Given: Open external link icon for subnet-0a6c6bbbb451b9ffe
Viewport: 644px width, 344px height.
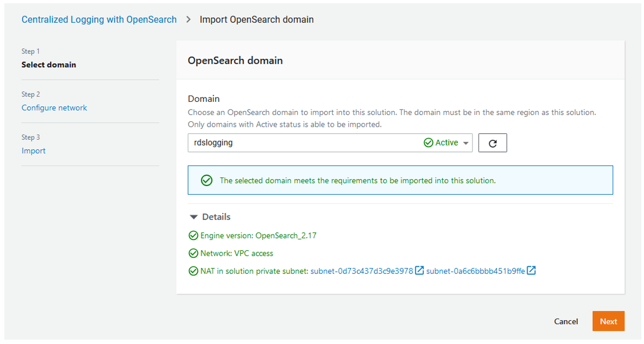Looking at the screenshot, I should 531,271.
